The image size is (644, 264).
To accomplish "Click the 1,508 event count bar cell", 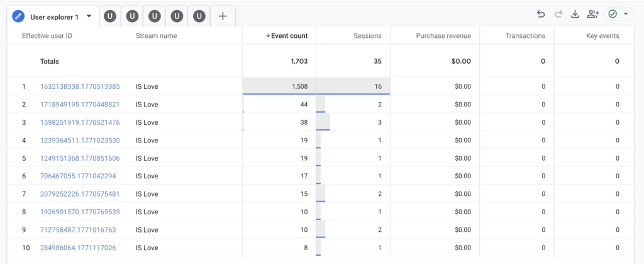I will tap(279, 86).
